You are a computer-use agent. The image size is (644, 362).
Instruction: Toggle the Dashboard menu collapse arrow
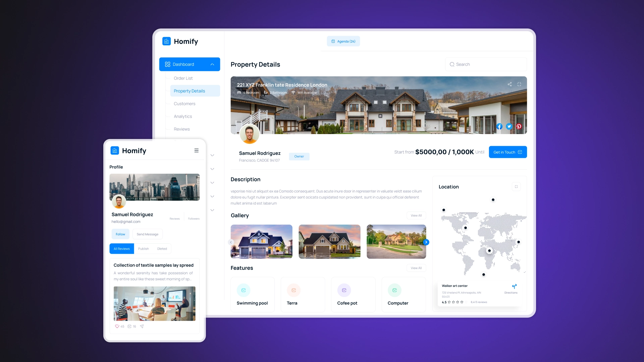point(212,65)
